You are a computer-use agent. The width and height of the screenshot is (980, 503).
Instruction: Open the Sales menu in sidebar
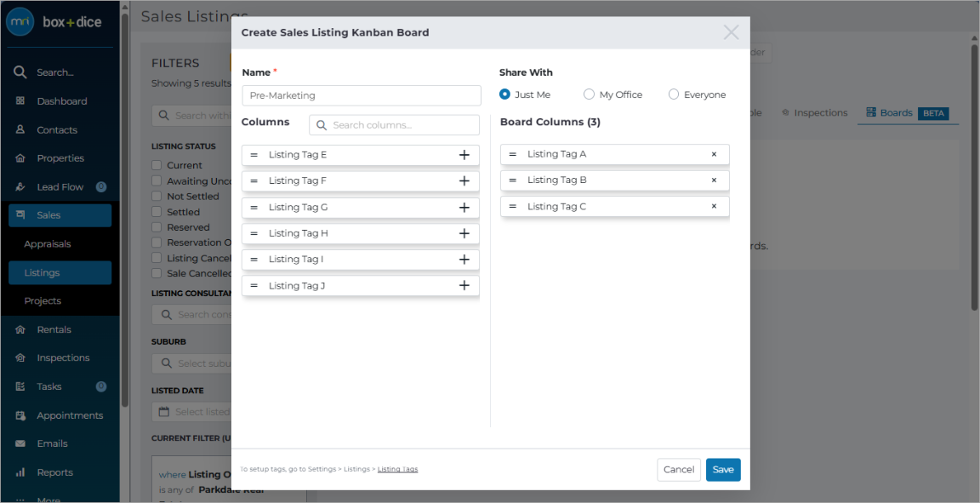(60, 215)
